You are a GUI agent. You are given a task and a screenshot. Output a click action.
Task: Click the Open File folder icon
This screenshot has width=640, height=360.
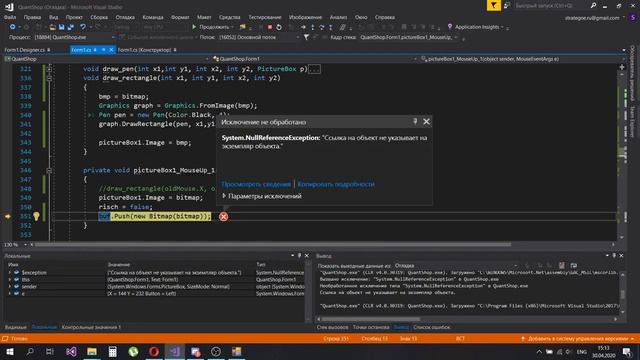click(52, 27)
